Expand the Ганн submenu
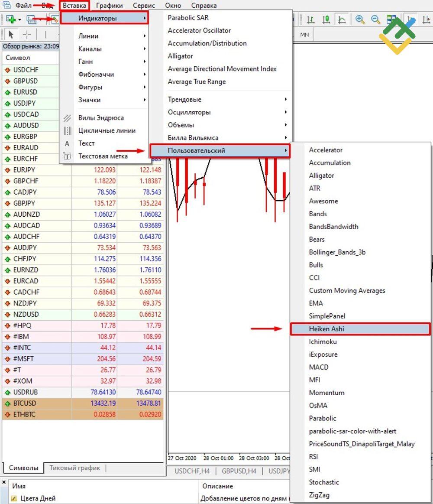 [104, 62]
